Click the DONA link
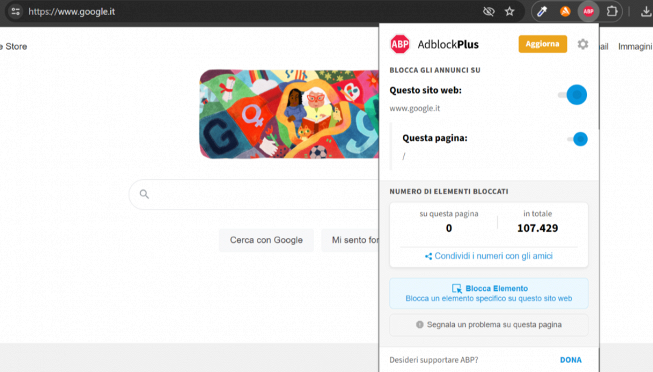This screenshot has height=372, width=653. point(571,360)
